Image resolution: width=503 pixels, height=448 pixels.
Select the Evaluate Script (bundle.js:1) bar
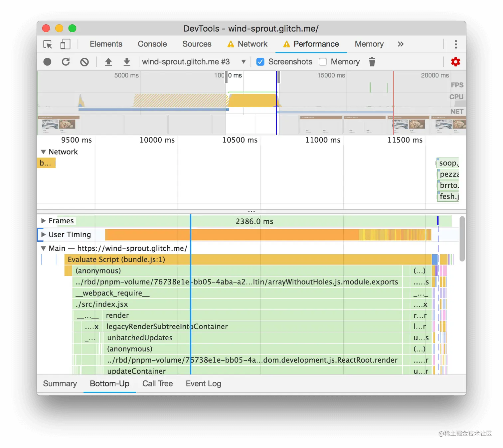click(248, 260)
